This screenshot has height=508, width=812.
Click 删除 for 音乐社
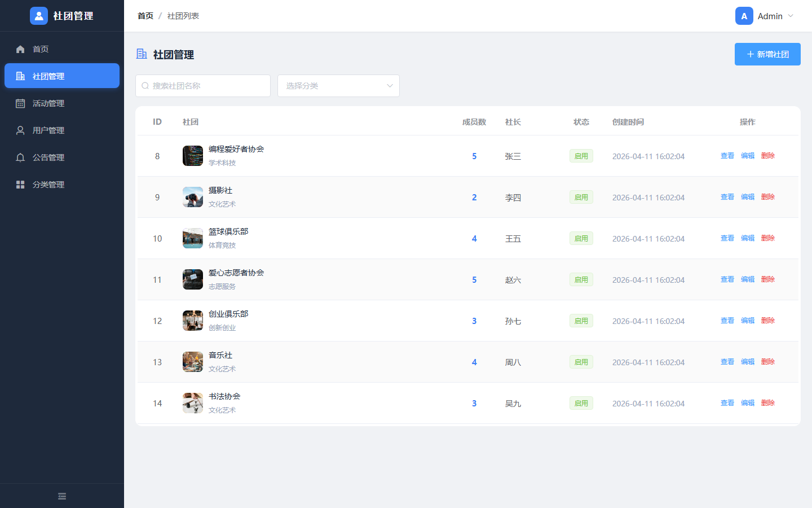point(768,362)
